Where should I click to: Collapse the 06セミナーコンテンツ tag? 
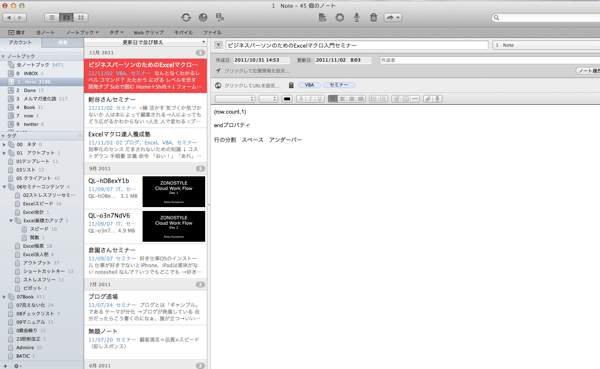tap(4, 187)
